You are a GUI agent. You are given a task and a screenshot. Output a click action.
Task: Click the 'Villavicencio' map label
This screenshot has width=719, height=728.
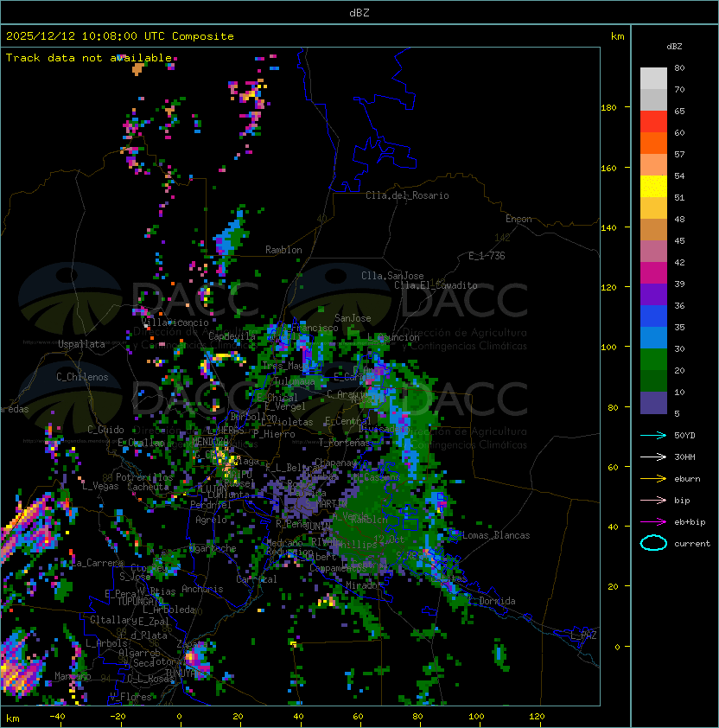(175, 322)
